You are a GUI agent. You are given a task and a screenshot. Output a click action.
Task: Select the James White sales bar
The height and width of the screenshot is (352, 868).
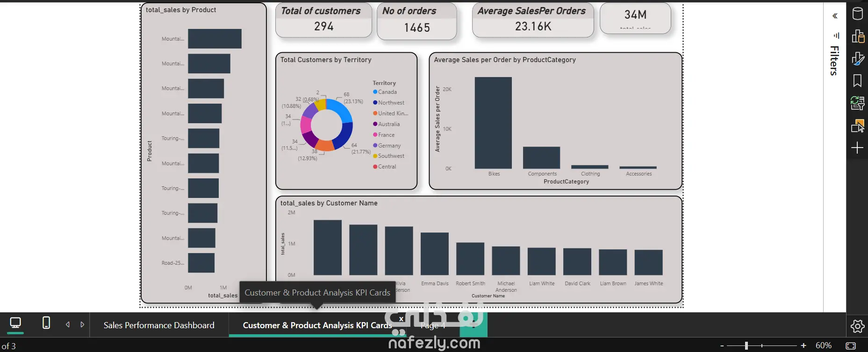click(649, 262)
